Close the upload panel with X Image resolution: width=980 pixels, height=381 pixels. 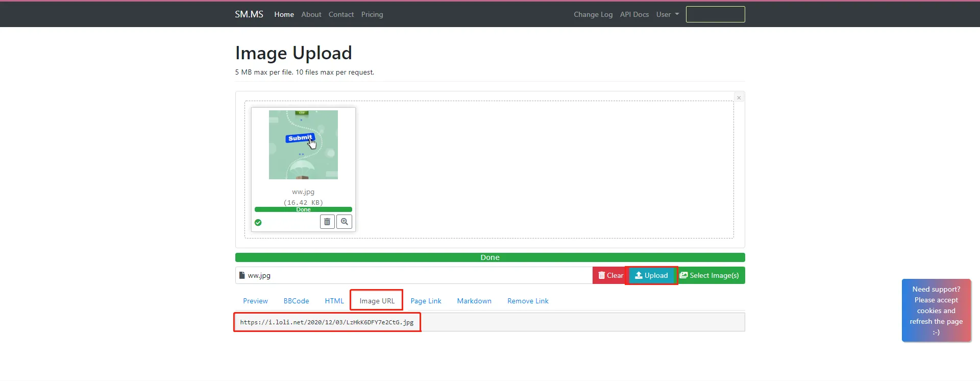tap(739, 98)
